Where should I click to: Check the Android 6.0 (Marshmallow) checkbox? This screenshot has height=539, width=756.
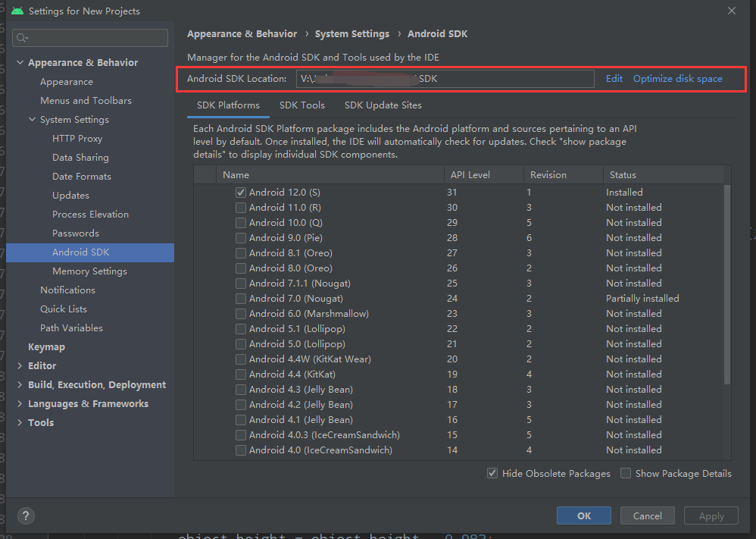[241, 314]
